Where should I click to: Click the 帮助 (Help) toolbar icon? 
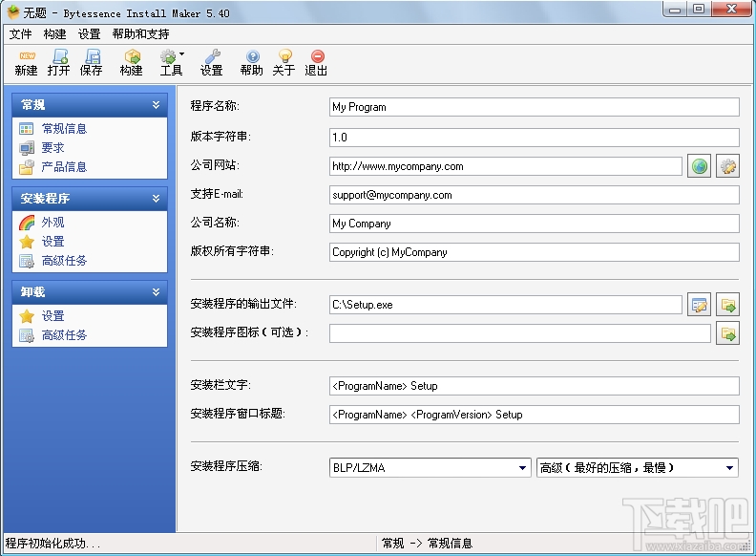pyautogui.click(x=252, y=63)
